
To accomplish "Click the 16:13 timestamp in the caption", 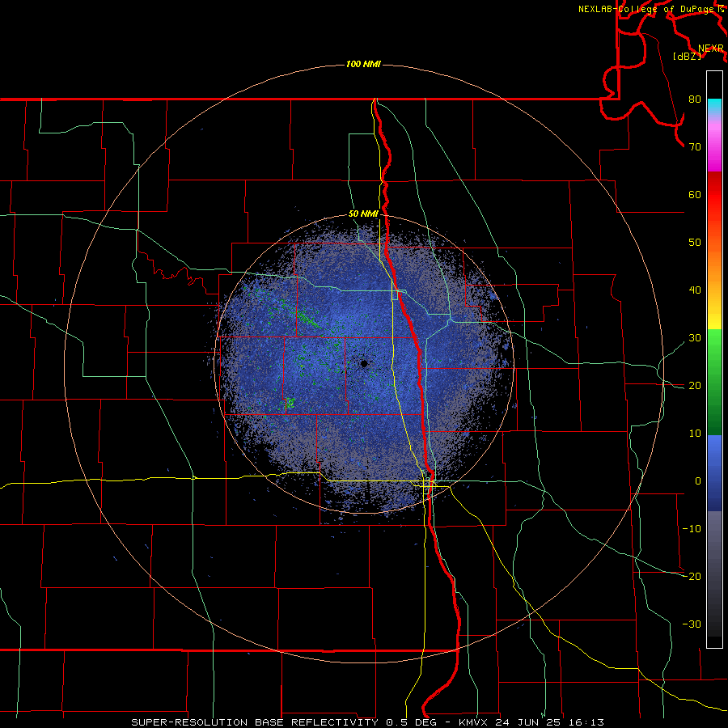I will (x=588, y=722).
